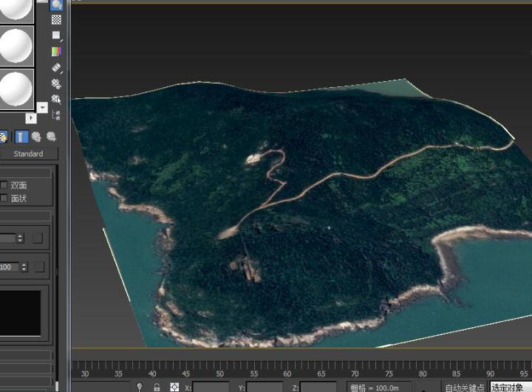Toggle absolute transform type-in icon

coord(174,387)
